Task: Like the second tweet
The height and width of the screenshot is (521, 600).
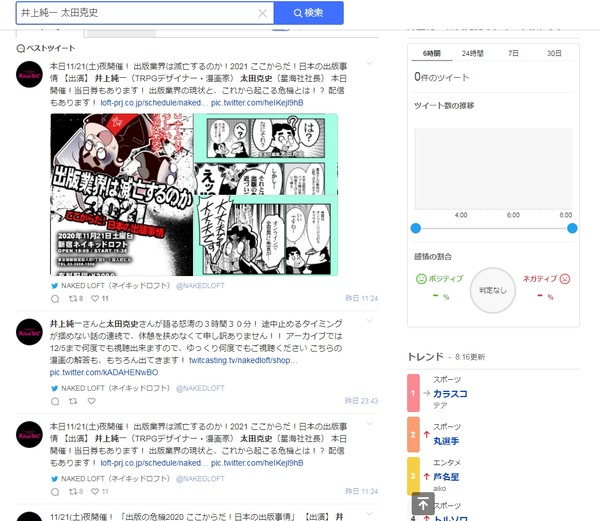Action: (x=91, y=401)
